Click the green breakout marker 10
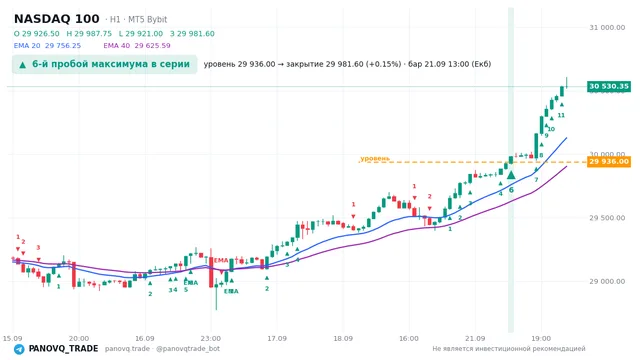 click(x=551, y=129)
